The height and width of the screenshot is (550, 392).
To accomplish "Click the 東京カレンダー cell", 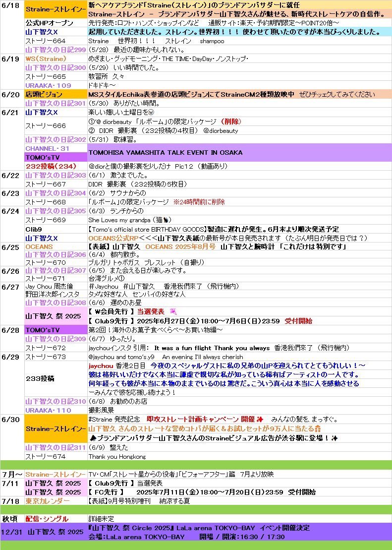I will click(56, 501).
